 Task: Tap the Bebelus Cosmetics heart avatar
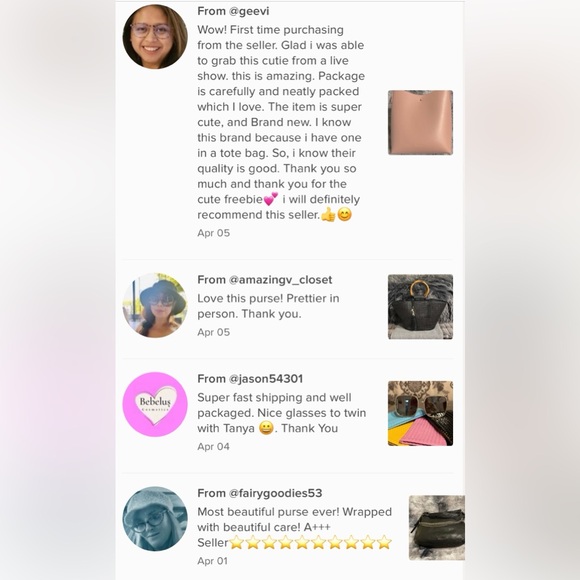(x=155, y=404)
